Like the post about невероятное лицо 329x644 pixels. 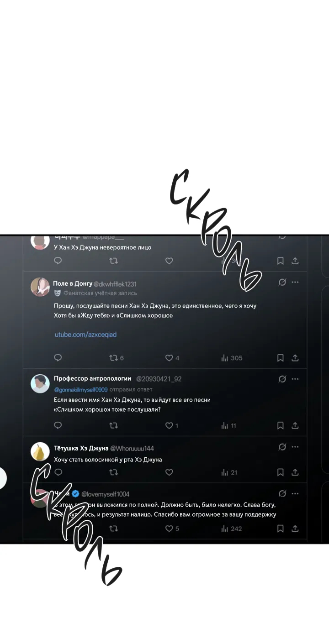[x=169, y=261]
